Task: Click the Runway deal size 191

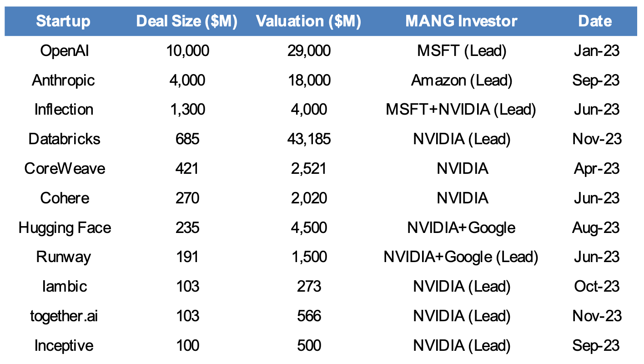Action: point(187,257)
